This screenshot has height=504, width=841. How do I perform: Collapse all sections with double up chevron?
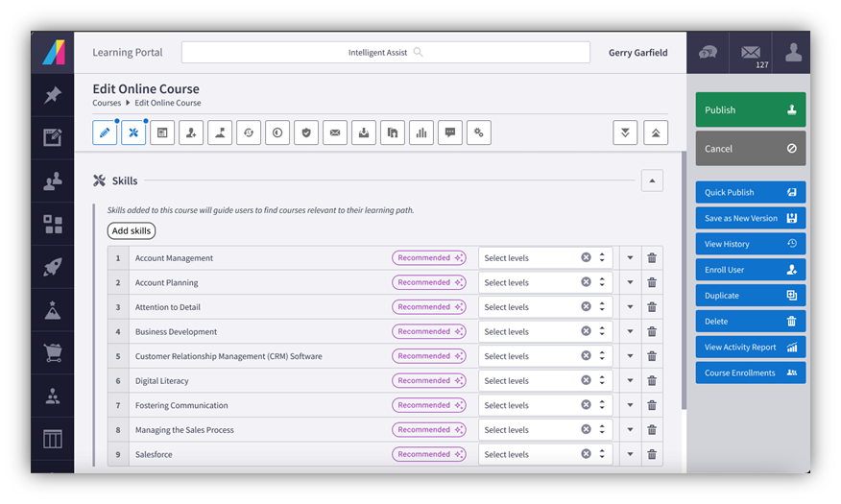[x=656, y=132]
